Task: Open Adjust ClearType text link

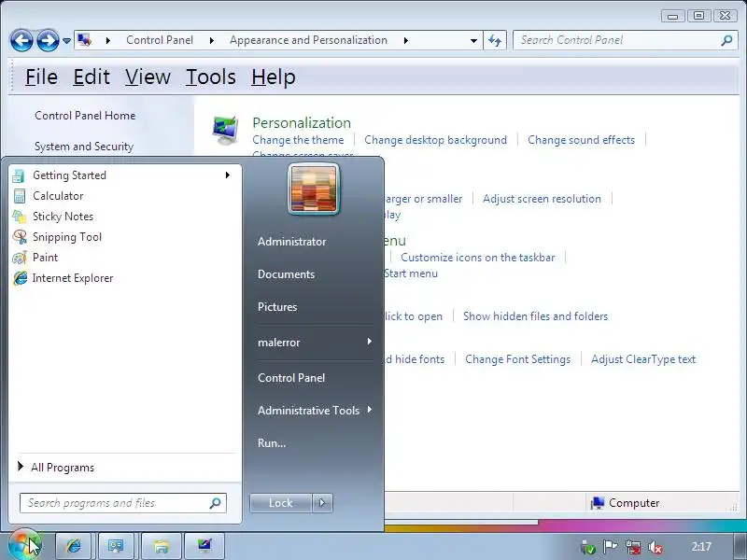Action: coord(643,359)
